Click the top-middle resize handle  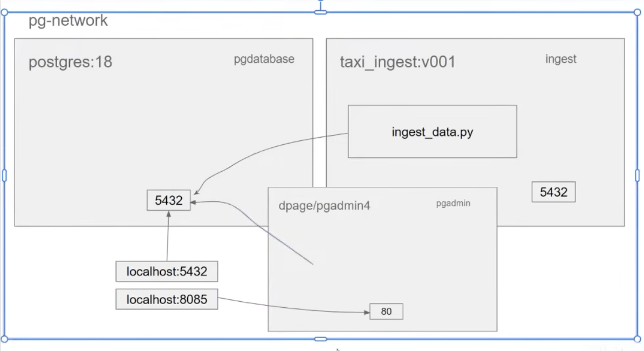321,12
